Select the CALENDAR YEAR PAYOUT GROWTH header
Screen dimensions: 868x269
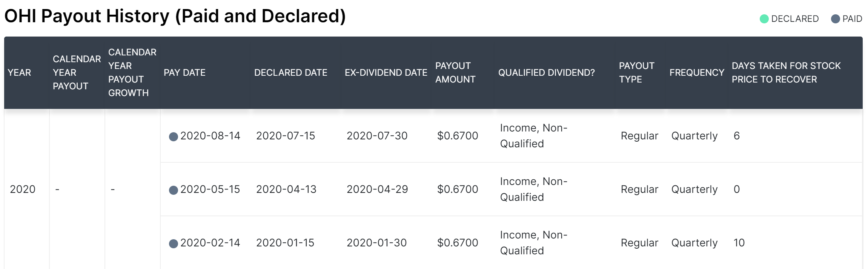click(x=132, y=72)
